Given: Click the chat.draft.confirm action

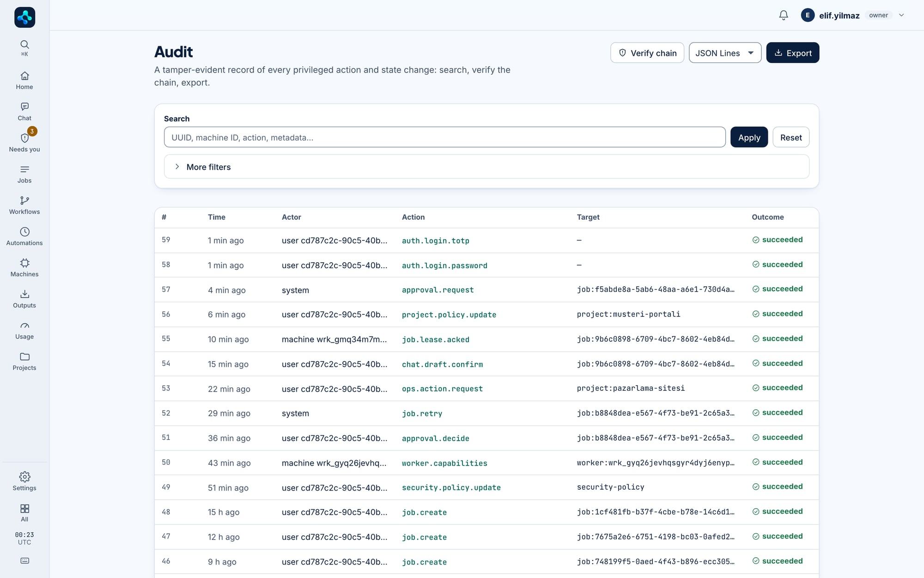Looking at the screenshot, I should point(442,364).
